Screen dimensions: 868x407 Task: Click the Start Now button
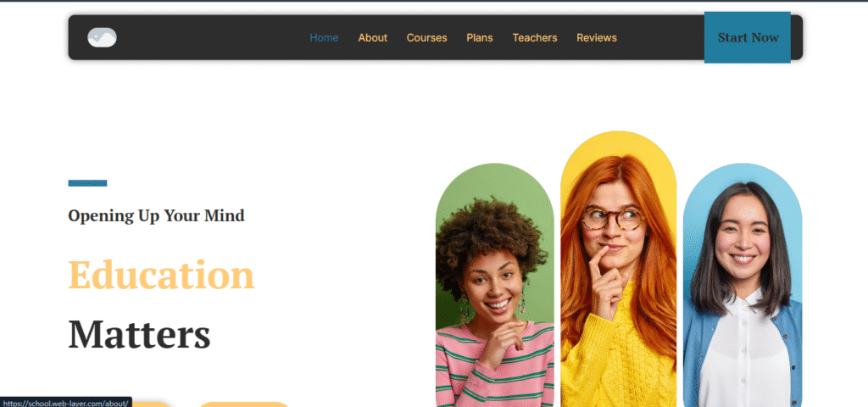pyautogui.click(x=748, y=37)
